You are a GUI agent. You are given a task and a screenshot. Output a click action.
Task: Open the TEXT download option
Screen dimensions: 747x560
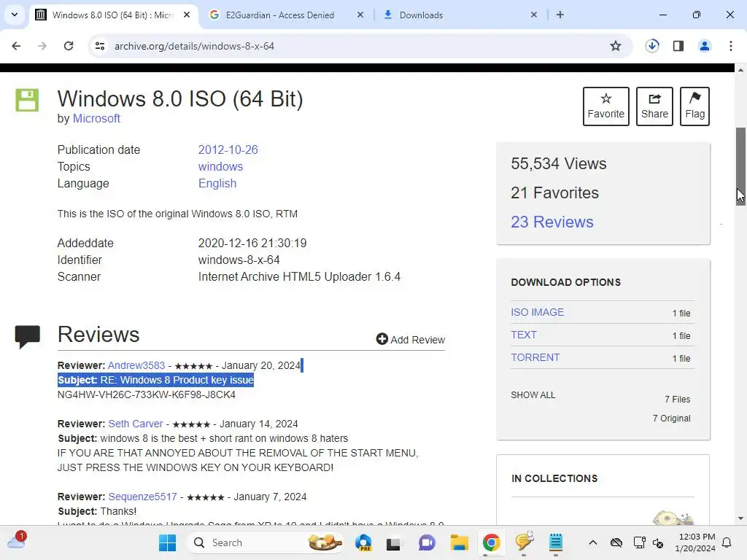tap(524, 335)
